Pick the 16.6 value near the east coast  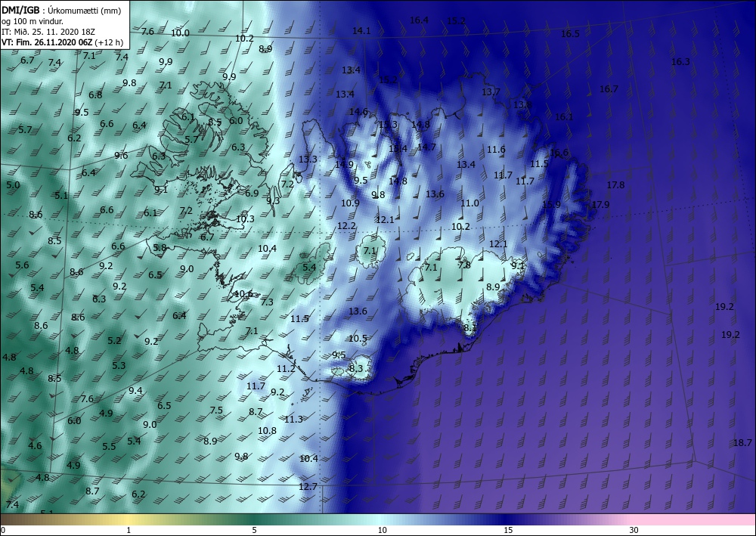pos(559,153)
